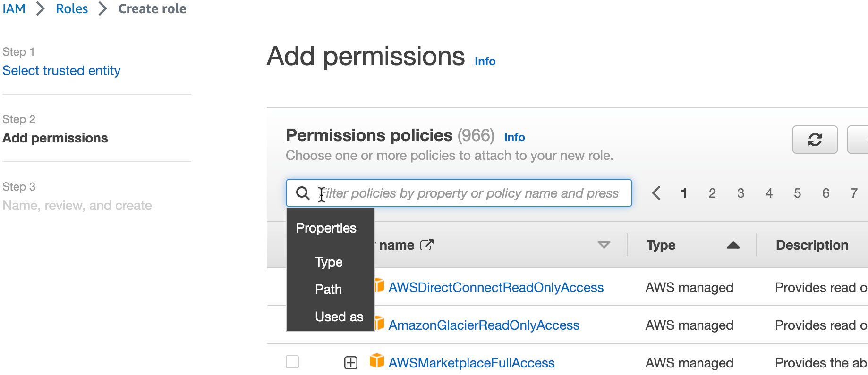Expand the AWSMarketplaceFullAccess policy row

350,363
